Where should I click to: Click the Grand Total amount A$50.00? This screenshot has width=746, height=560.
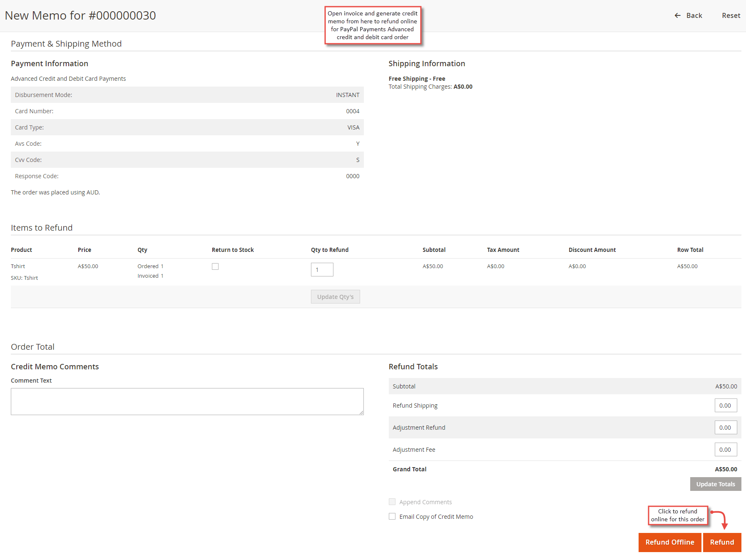[726, 469]
